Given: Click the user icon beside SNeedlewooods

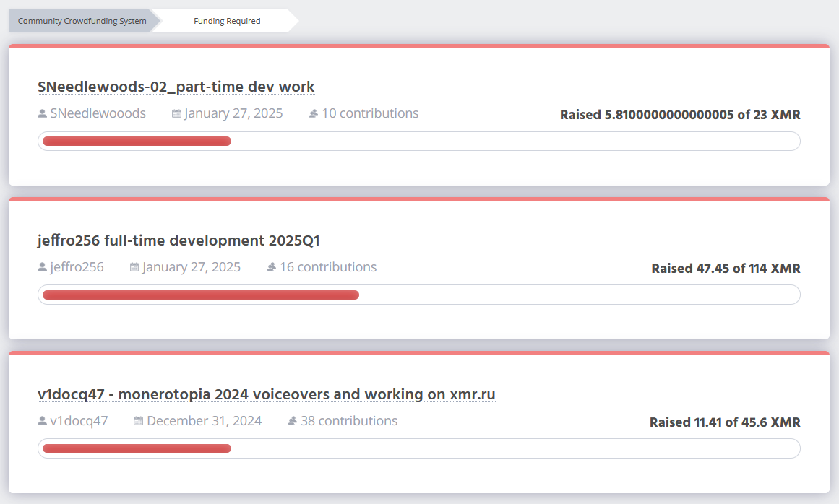Looking at the screenshot, I should coord(42,113).
